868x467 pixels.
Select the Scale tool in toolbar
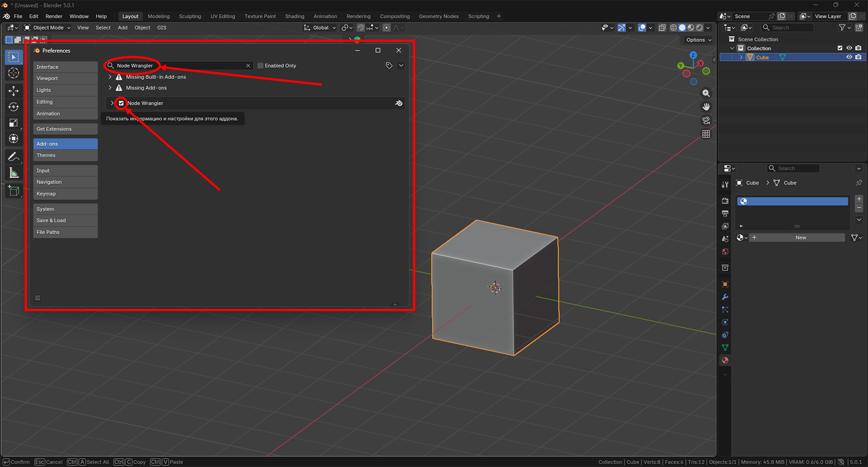pos(14,123)
